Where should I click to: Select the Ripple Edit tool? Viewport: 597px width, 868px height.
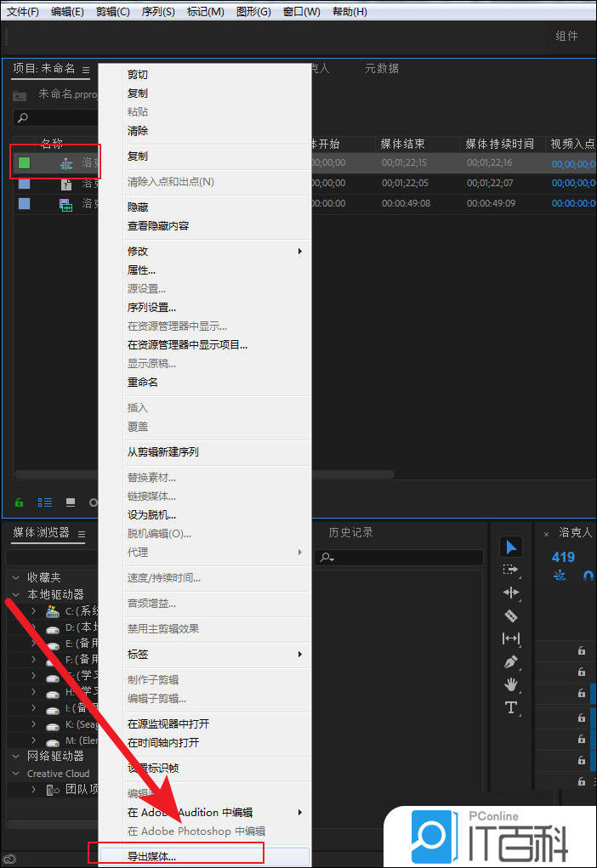coord(510,593)
